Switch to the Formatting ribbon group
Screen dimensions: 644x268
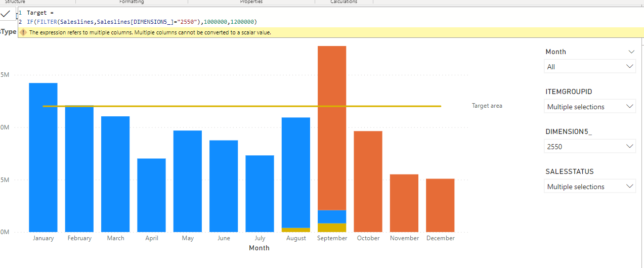click(x=132, y=2)
